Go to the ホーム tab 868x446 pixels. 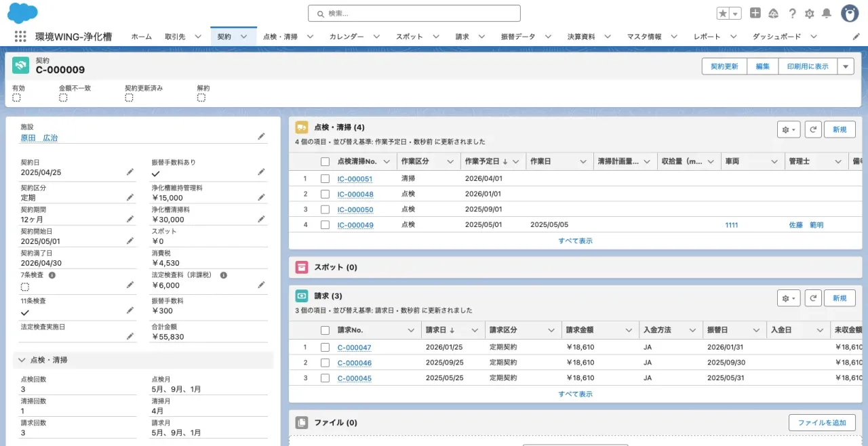click(142, 37)
